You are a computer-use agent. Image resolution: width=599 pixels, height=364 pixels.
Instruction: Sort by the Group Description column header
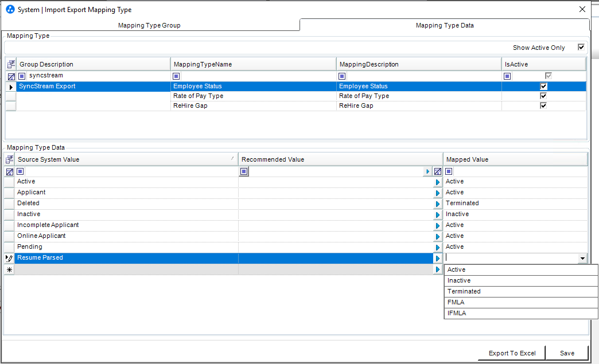point(93,64)
